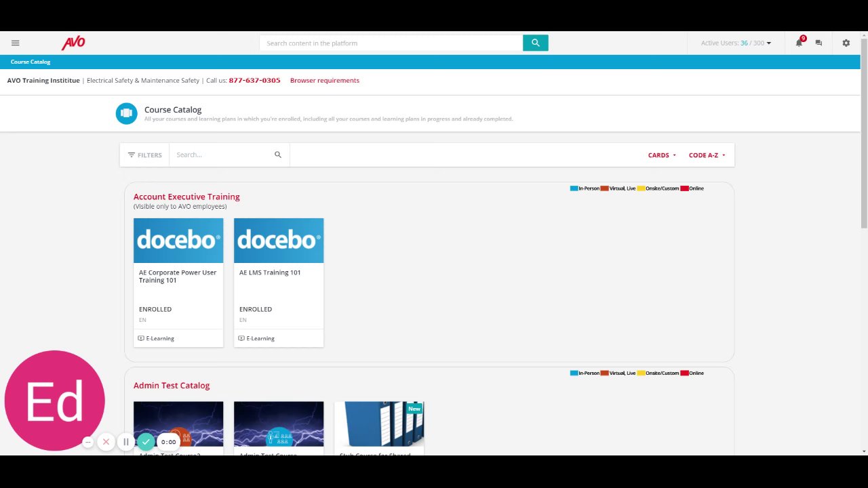The height and width of the screenshot is (488, 868).
Task: Click AE Corporate Power User Training title
Action: click(x=178, y=276)
